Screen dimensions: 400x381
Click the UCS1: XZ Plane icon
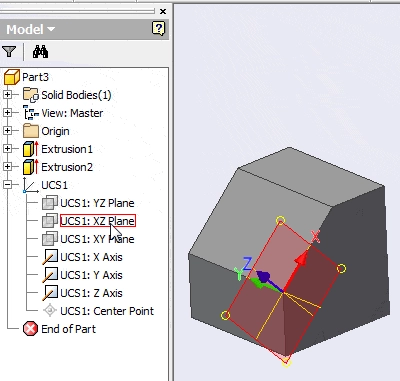tap(50, 221)
